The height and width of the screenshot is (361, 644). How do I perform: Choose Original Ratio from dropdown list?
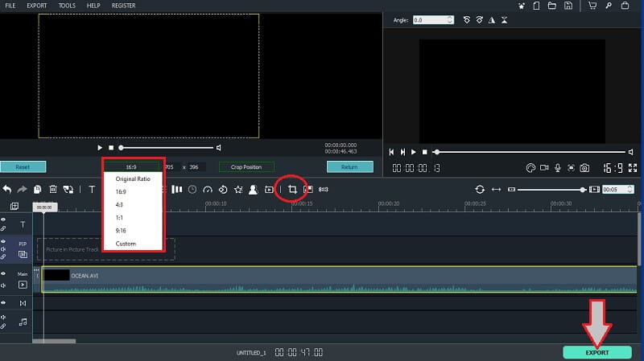(133, 178)
